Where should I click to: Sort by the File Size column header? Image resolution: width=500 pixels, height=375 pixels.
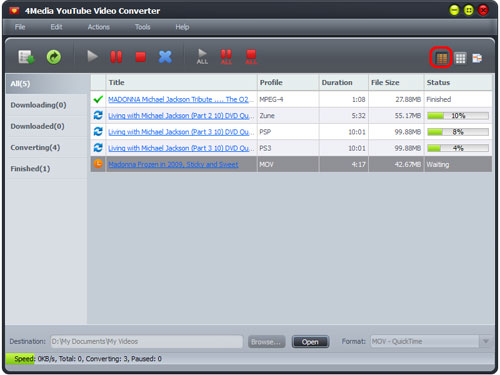[x=396, y=82]
